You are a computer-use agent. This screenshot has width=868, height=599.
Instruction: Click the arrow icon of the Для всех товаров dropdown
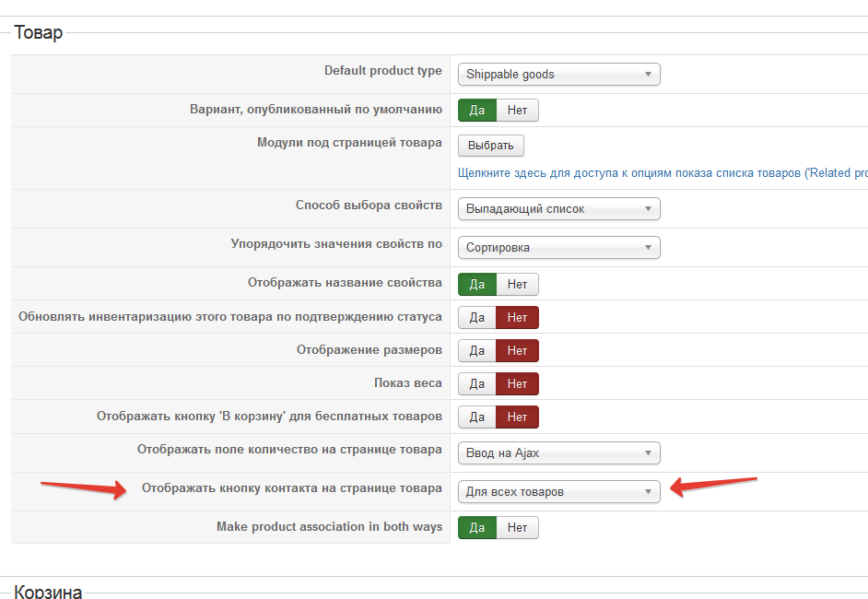coord(648,491)
